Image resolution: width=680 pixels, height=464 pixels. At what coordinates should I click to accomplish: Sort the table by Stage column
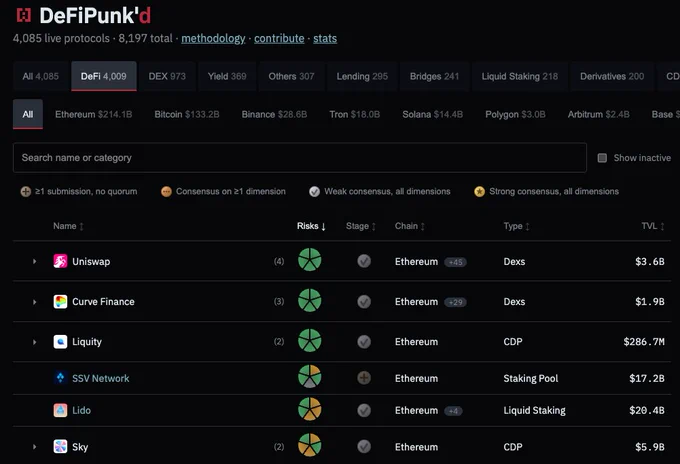[361, 226]
